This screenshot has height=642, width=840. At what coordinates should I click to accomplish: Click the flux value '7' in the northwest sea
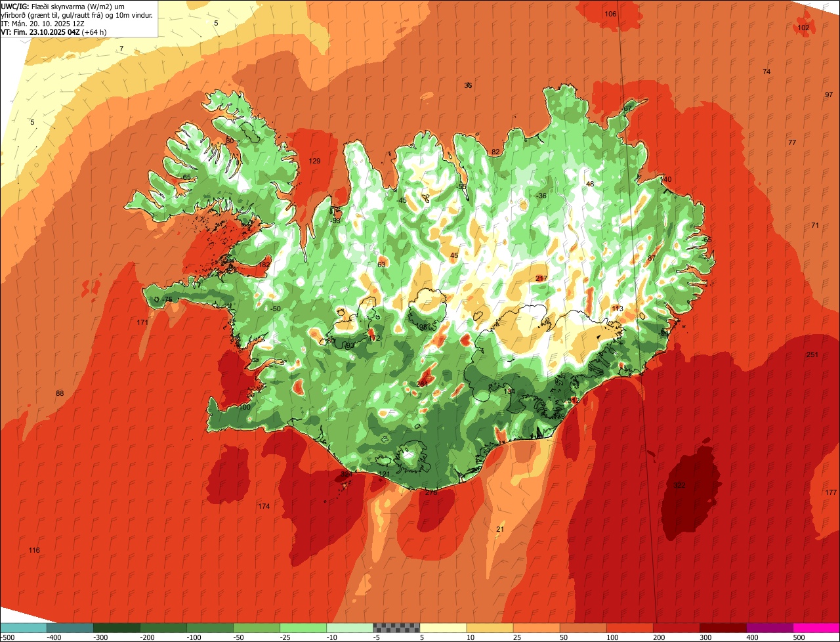tap(121, 49)
